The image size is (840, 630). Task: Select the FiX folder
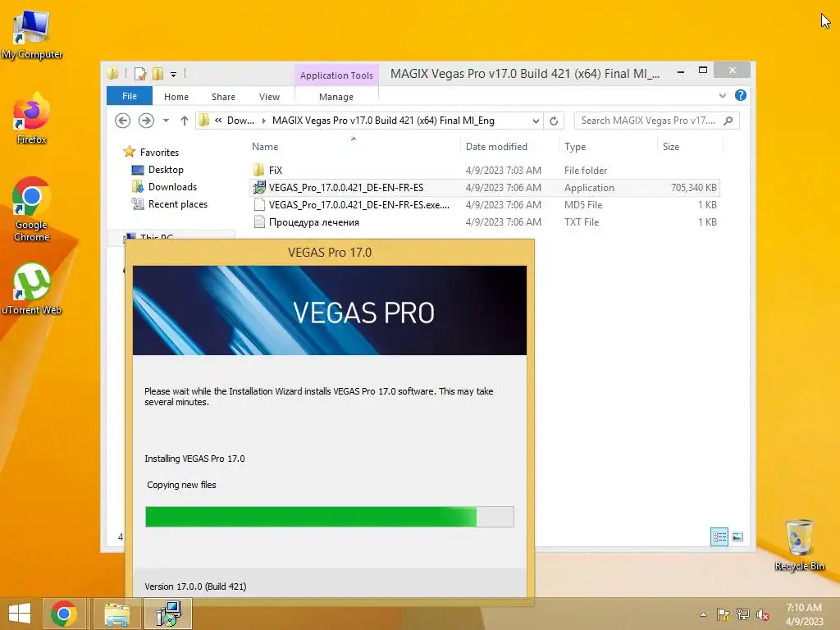(484, 171)
